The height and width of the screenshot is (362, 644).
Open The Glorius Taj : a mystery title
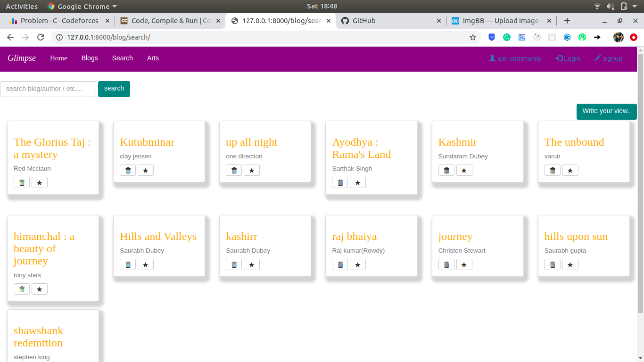pyautogui.click(x=52, y=148)
